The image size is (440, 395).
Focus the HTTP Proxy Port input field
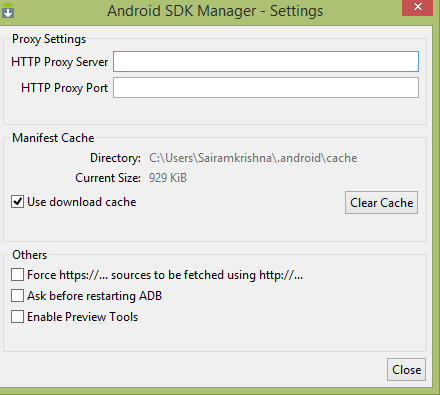point(266,88)
